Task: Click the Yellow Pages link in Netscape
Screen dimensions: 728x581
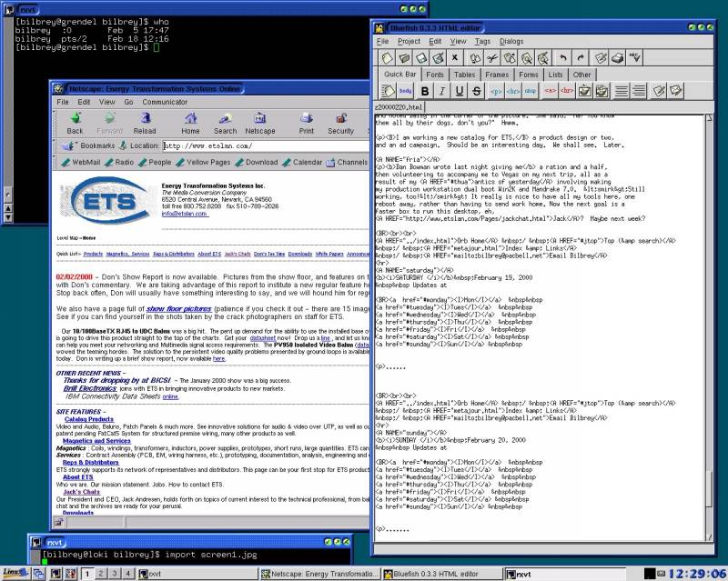Action: coord(208,163)
